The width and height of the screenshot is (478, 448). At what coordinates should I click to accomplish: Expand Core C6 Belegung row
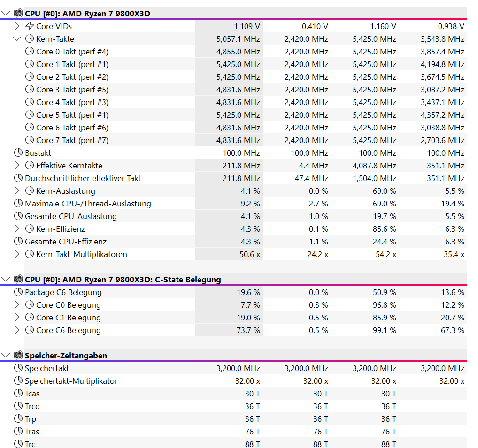point(17,330)
